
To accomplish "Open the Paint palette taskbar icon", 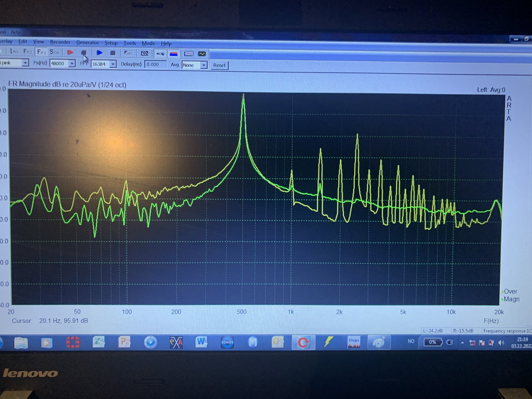I will [379, 342].
